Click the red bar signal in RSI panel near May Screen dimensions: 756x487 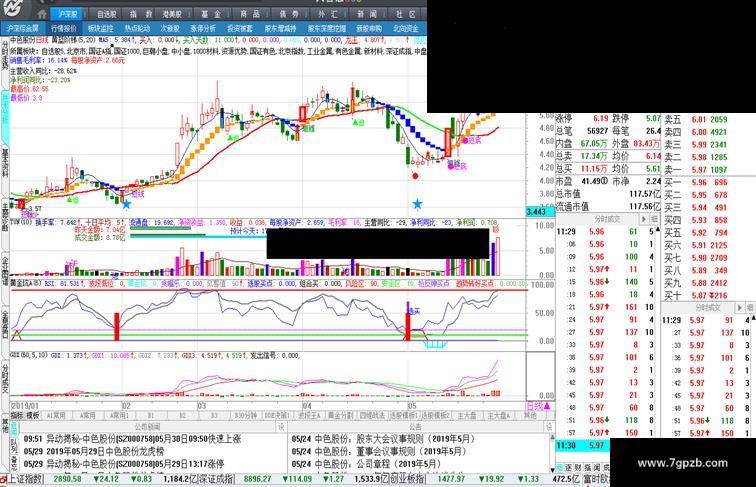pos(407,326)
